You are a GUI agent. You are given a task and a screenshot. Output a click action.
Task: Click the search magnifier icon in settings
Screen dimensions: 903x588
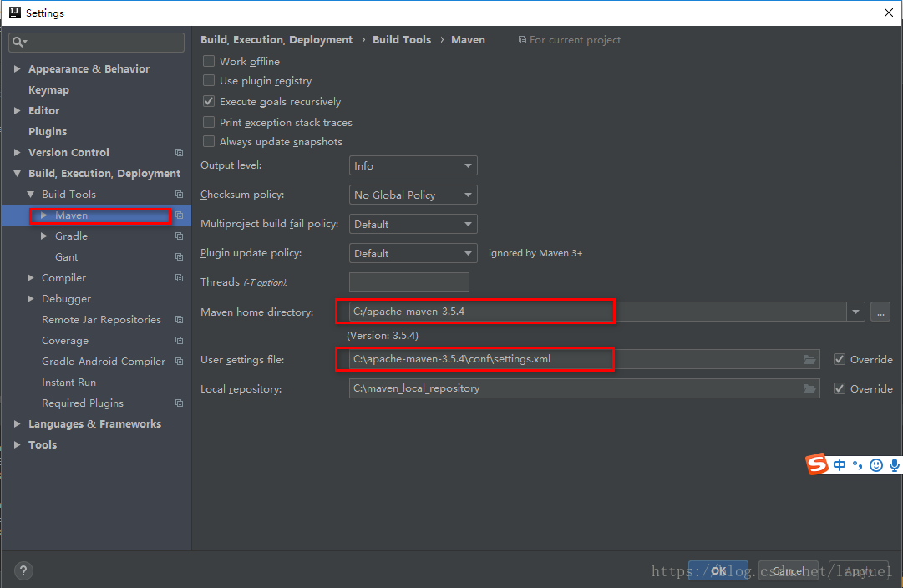click(x=18, y=42)
